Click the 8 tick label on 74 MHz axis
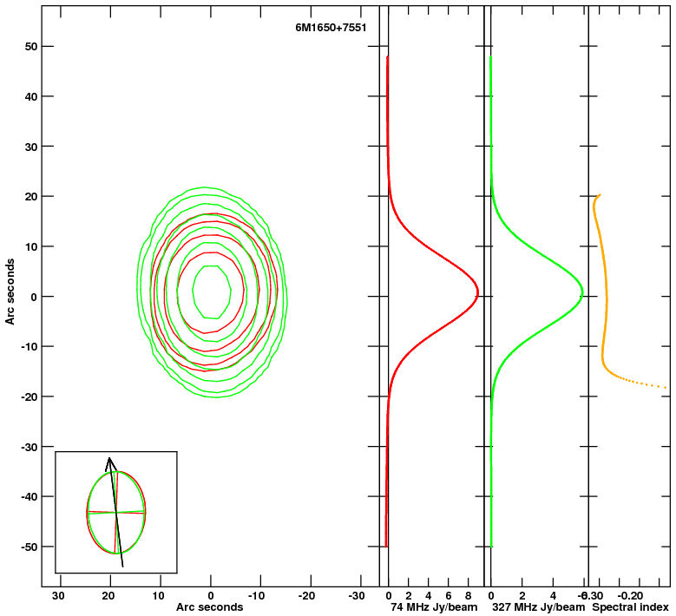The height and width of the screenshot is (616, 676). coord(469,596)
